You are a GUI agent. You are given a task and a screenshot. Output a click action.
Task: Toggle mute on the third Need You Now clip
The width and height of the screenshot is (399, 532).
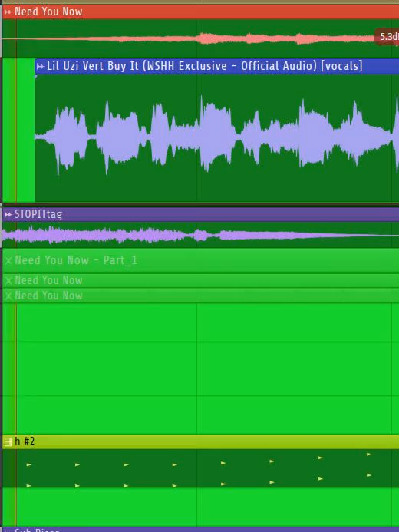click(x=8, y=296)
